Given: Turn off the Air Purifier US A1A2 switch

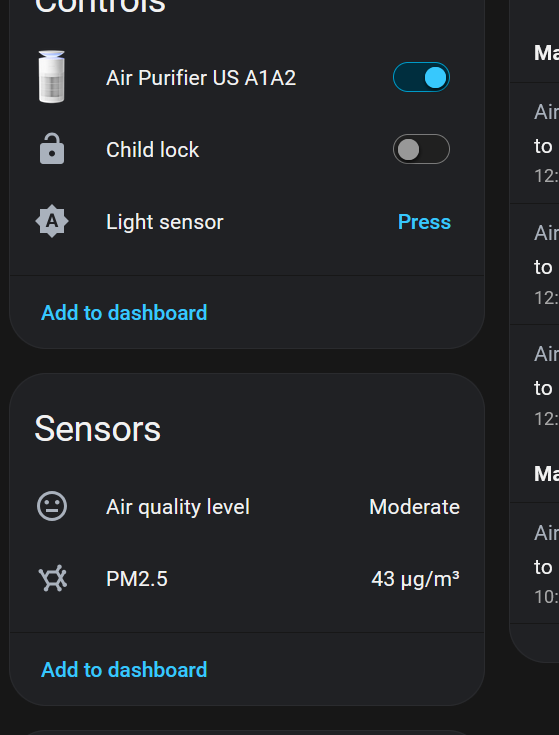Looking at the screenshot, I should click(421, 77).
